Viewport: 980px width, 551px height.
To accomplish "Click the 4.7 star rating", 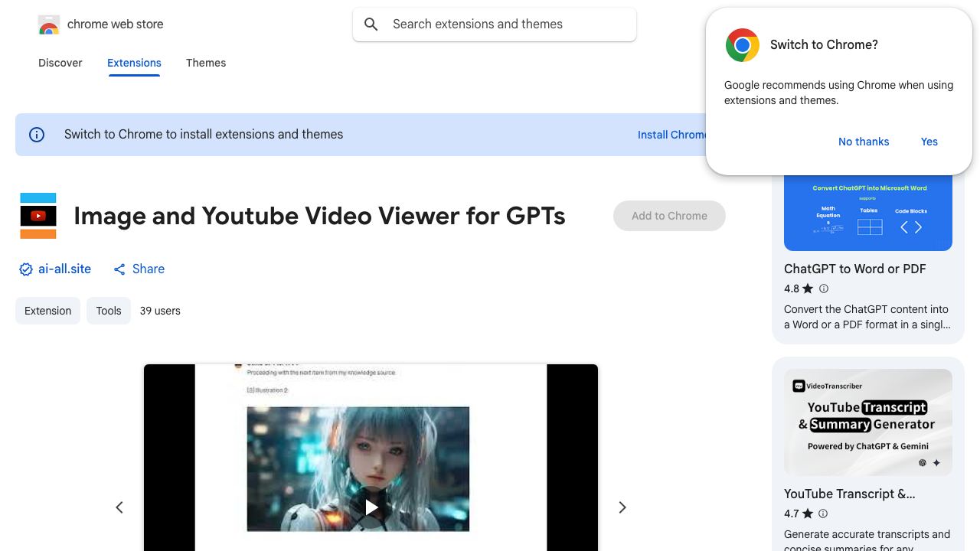I will coord(799,514).
